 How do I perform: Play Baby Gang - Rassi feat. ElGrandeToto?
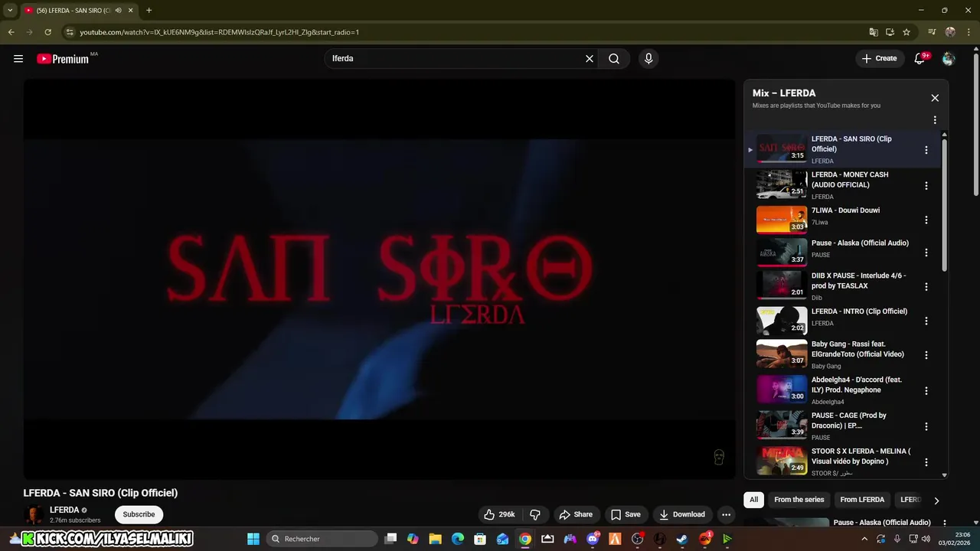[782, 354]
